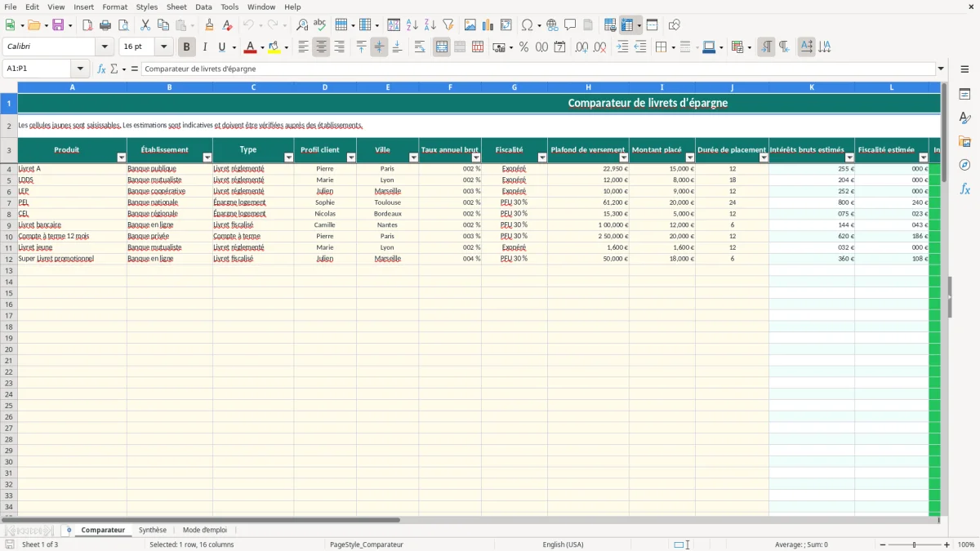Open the Fiscalité column filter dropdown
This screenshot has height=551, width=980.
click(x=542, y=158)
